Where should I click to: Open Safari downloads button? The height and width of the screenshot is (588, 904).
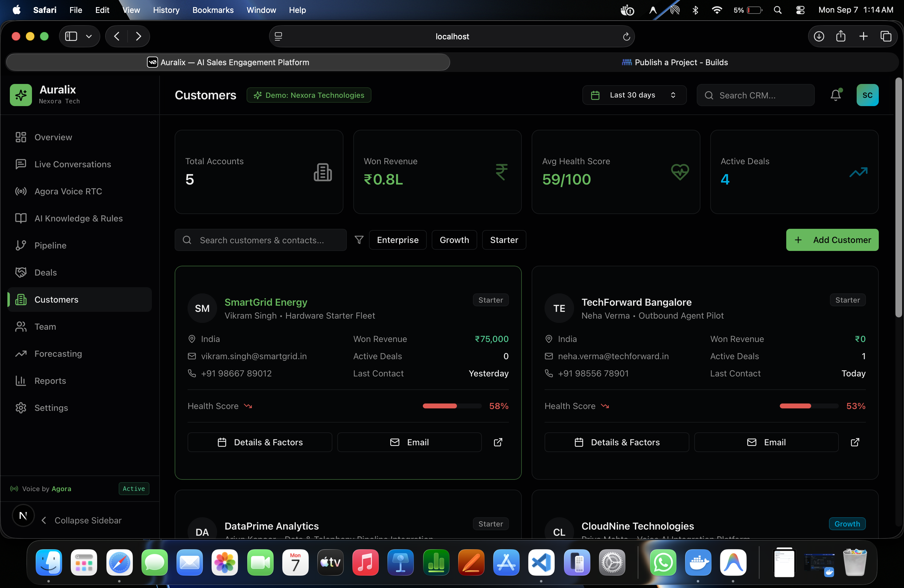pos(819,37)
